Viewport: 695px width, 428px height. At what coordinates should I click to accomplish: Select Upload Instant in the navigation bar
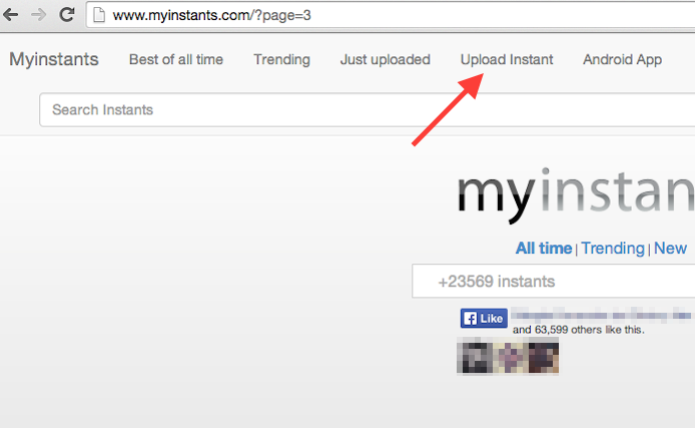507,59
